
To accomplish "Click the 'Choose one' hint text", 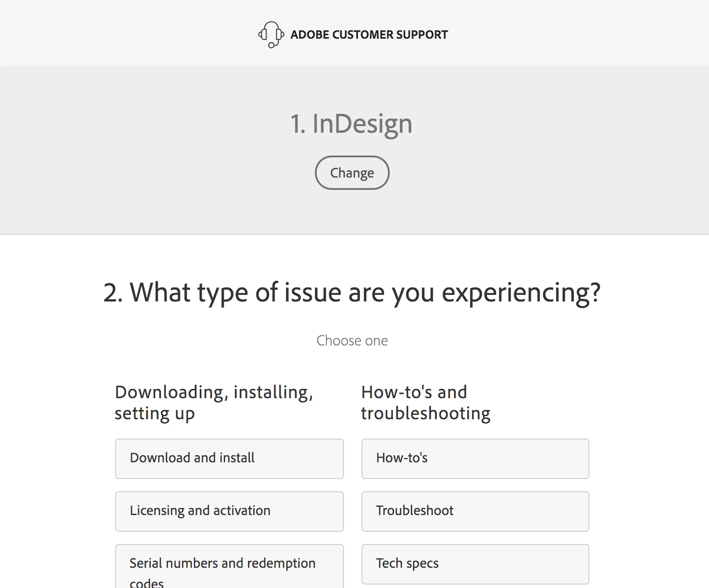I will pyautogui.click(x=352, y=341).
